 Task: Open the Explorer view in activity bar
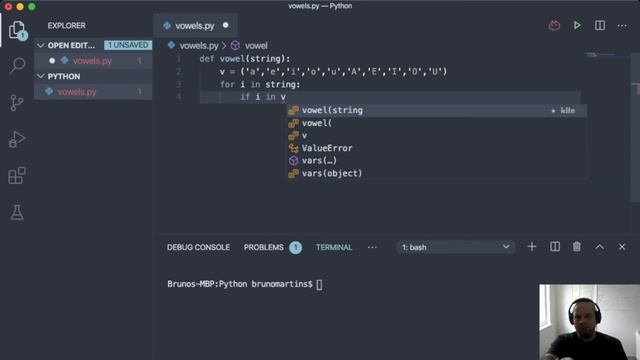[x=17, y=30]
